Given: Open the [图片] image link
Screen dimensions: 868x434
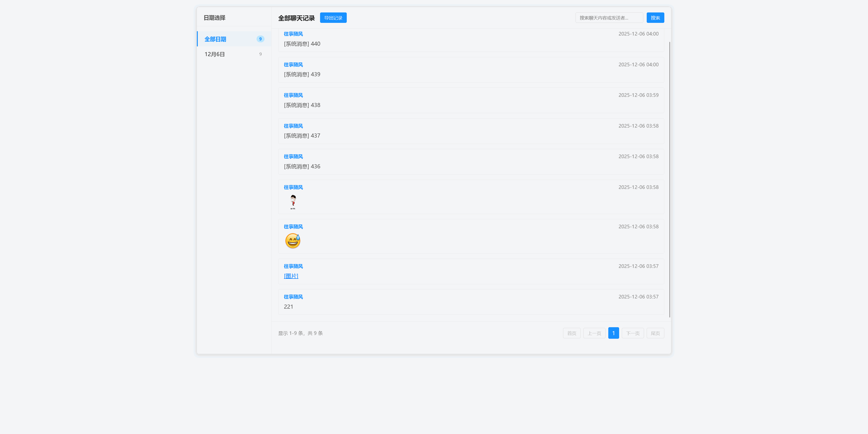Looking at the screenshot, I should click(x=291, y=276).
